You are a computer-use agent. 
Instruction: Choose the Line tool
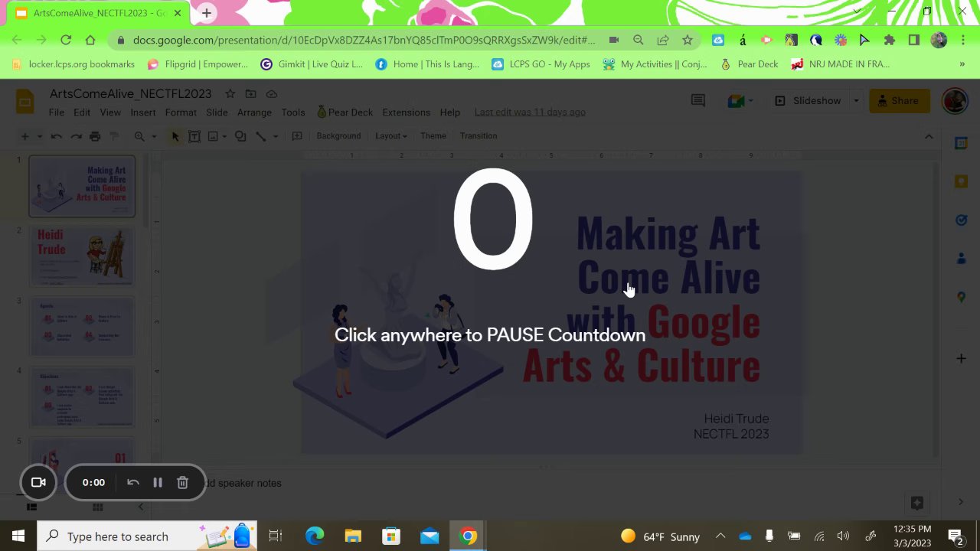[260, 136]
